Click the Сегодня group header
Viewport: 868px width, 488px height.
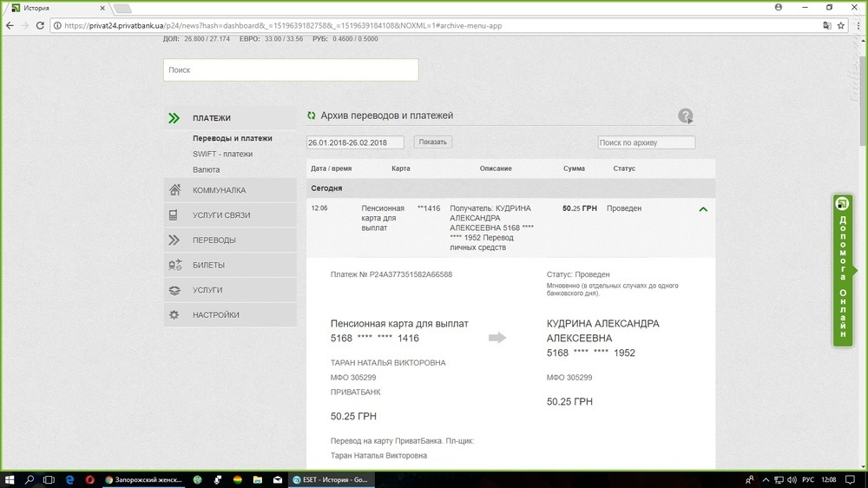pyautogui.click(x=511, y=188)
